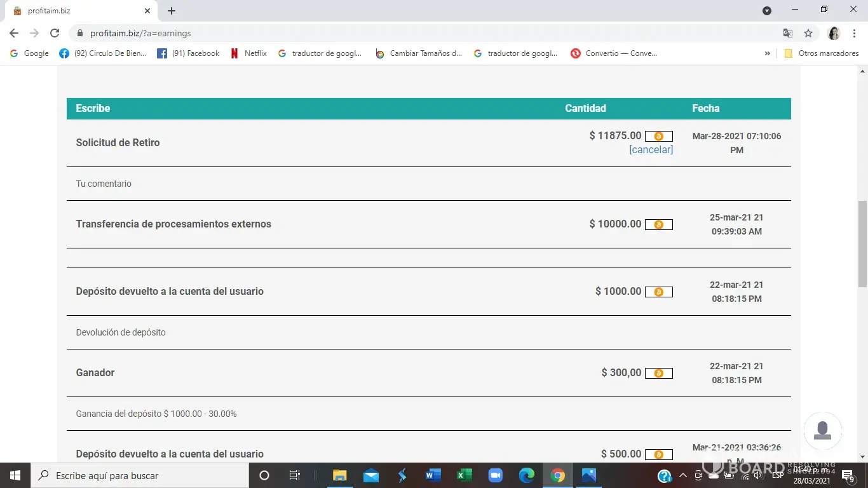Click the date 'Mar-28-2021 07:10:06 PM'
868x488 pixels.
coord(736,143)
